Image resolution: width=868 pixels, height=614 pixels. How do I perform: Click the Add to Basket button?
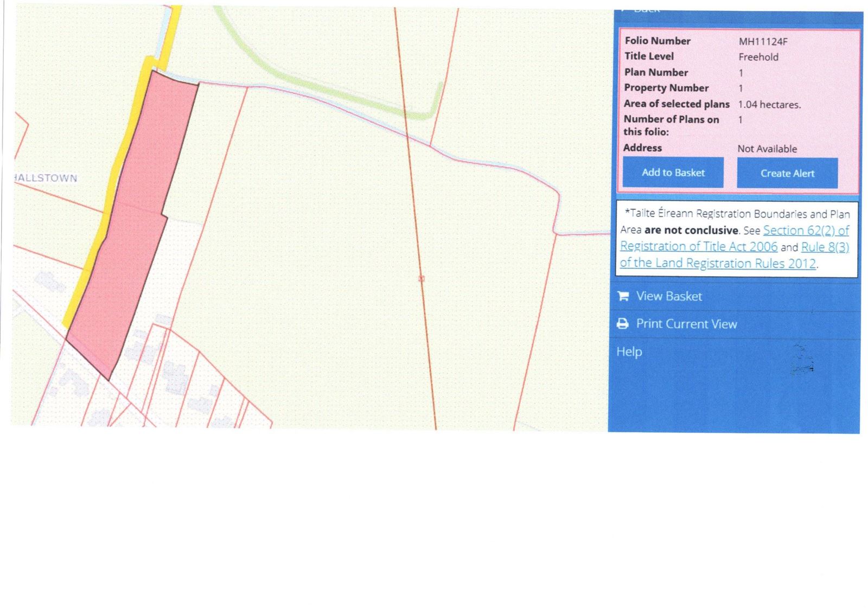673,172
